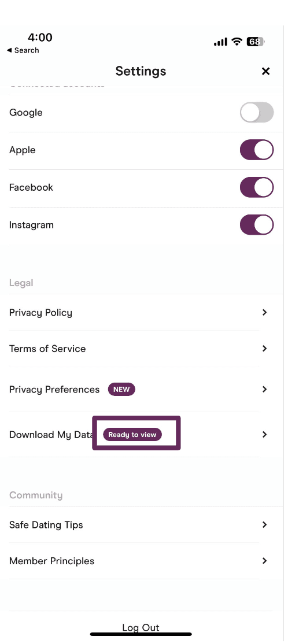
Task: Turn off the Apple account toggle
Action: coord(257,150)
